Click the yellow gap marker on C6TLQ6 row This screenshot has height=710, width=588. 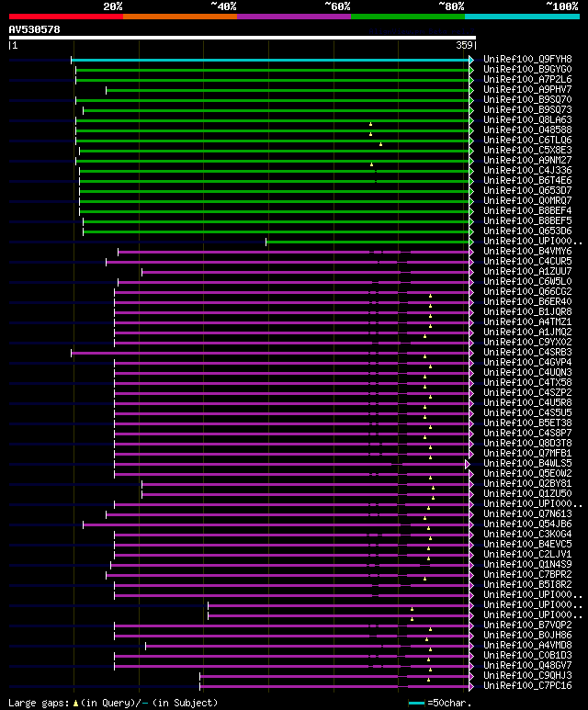tap(381, 144)
